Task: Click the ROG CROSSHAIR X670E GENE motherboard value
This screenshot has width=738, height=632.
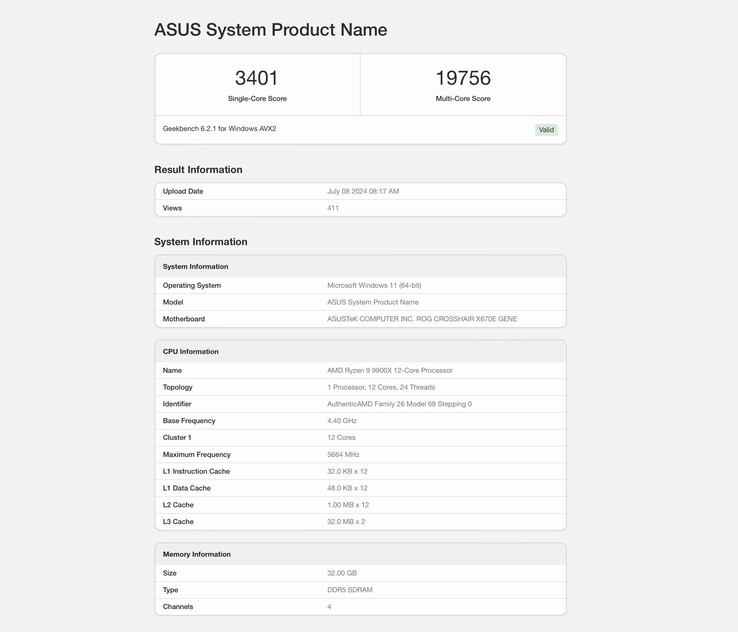Action: [x=422, y=319]
